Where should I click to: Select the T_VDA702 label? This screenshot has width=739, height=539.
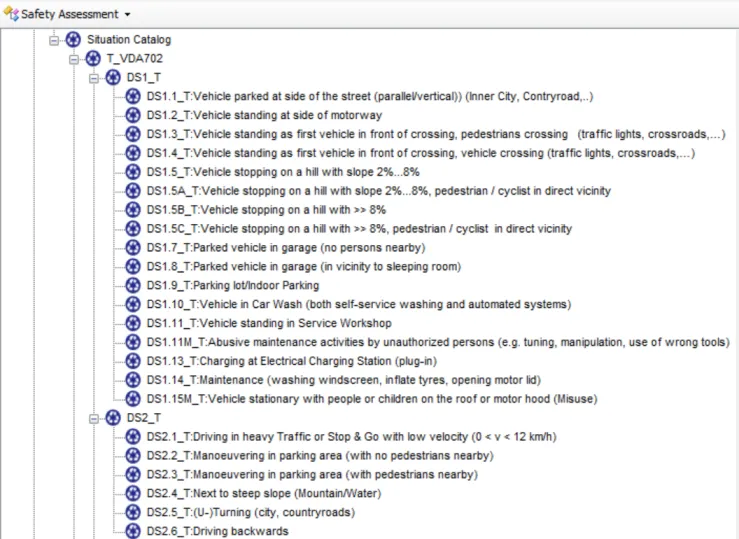[x=135, y=58]
